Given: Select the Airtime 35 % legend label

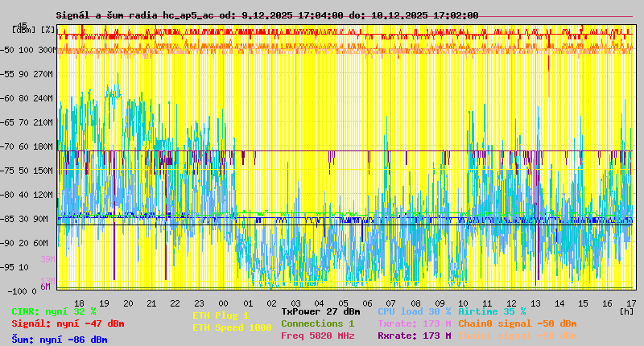Looking at the screenshot, I should [491, 311].
